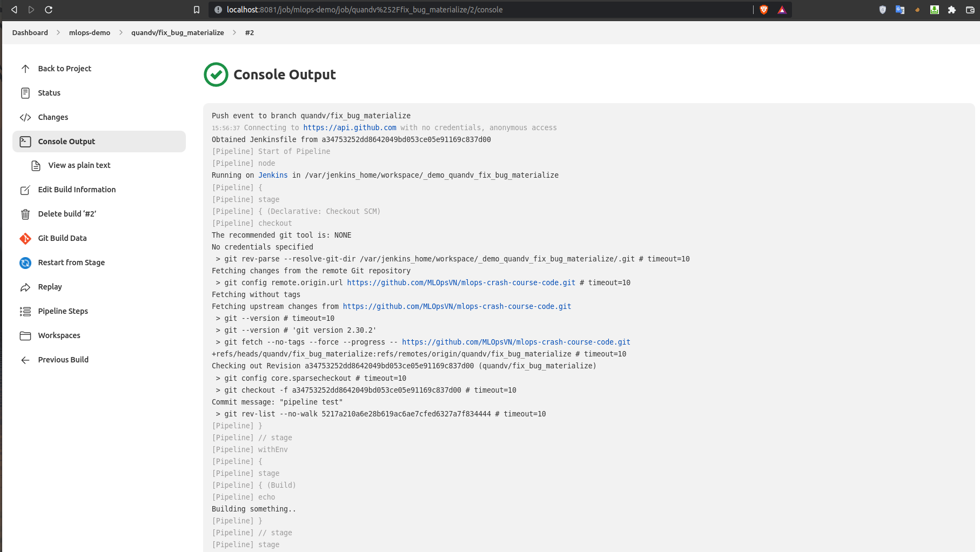Open repo link after Fetching upstream changes

(457, 306)
